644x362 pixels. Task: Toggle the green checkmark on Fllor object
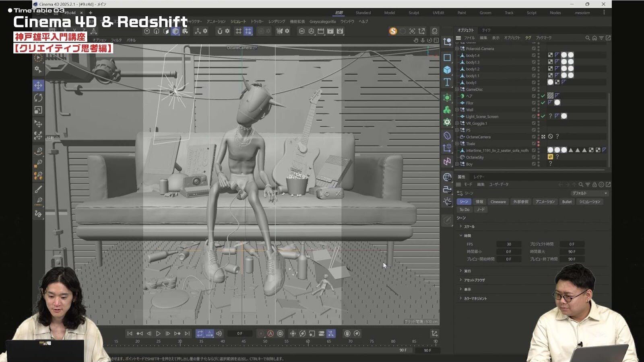(543, 103)
